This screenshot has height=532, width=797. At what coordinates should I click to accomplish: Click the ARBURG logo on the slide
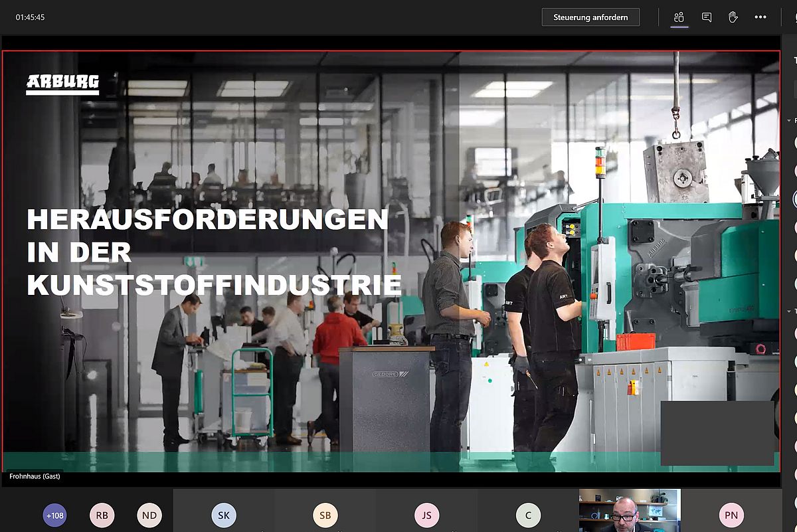[x=62, y=84]
